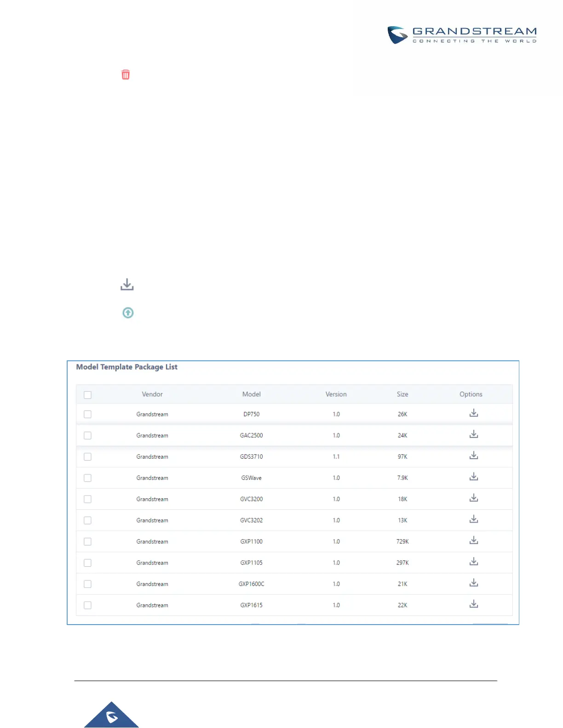The height and width of the screenshot is (728, 563).
Task: Download the GSWave template package
Action: 474,477
